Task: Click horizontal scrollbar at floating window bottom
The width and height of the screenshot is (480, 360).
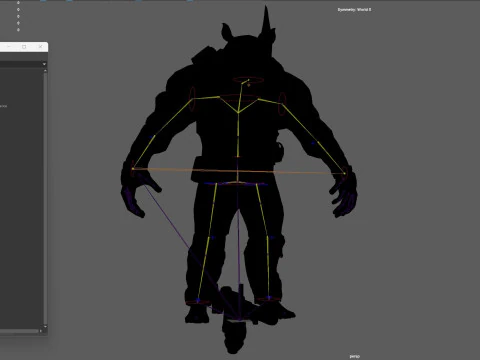Action: (19, 331)
